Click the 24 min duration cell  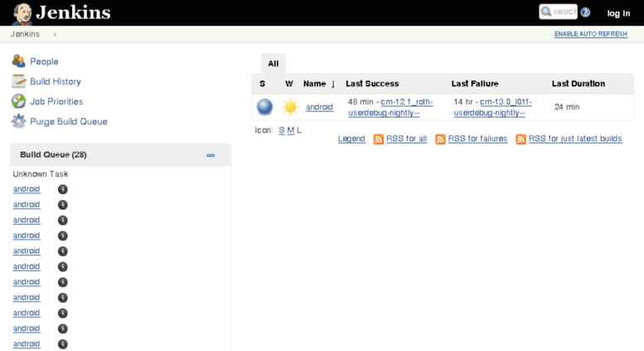pos(567,107)
